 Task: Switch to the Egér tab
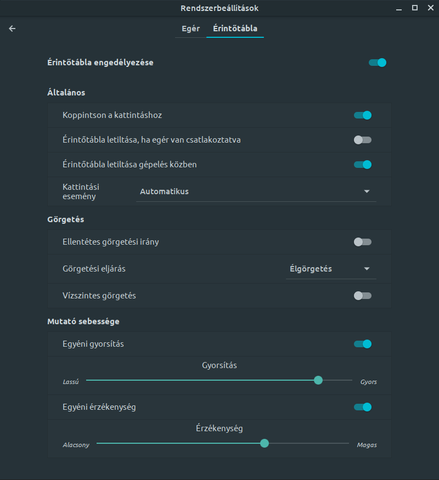coord(191,29)
